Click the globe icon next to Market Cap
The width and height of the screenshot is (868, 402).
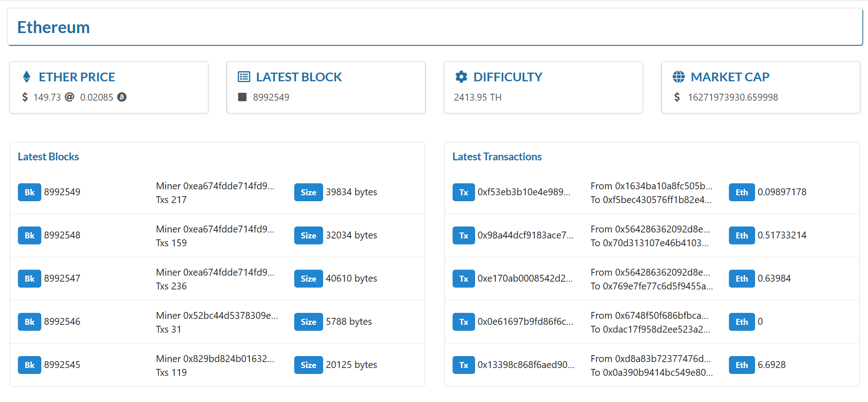coord(678,77)
